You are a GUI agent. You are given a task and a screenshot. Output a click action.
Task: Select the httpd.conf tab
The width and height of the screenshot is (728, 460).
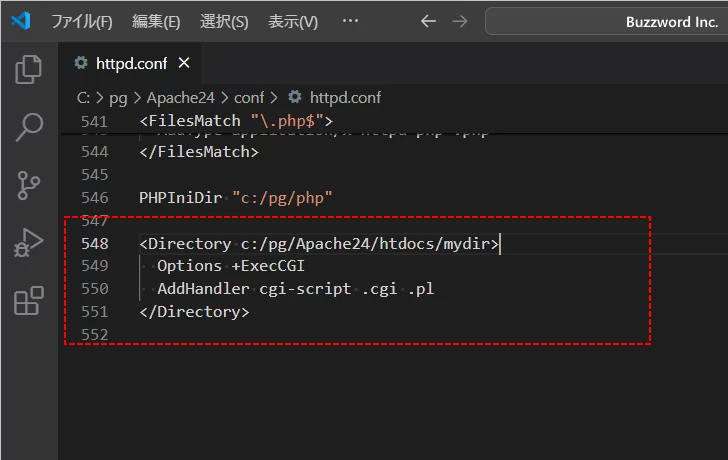coord(126,64)
